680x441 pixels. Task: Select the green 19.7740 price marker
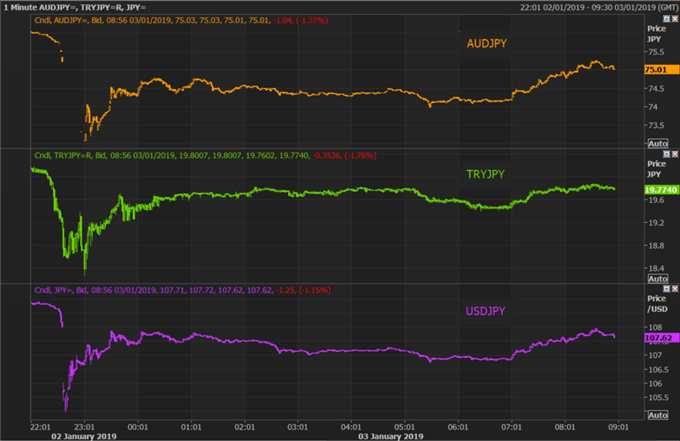coord(661,190)
